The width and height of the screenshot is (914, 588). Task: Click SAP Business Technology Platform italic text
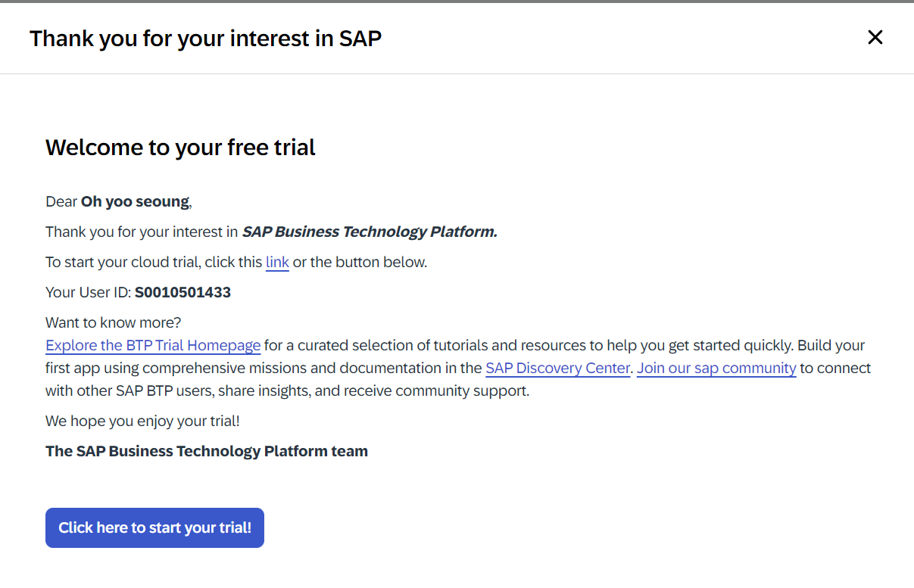pyautogui.click(x=370, y=232)
